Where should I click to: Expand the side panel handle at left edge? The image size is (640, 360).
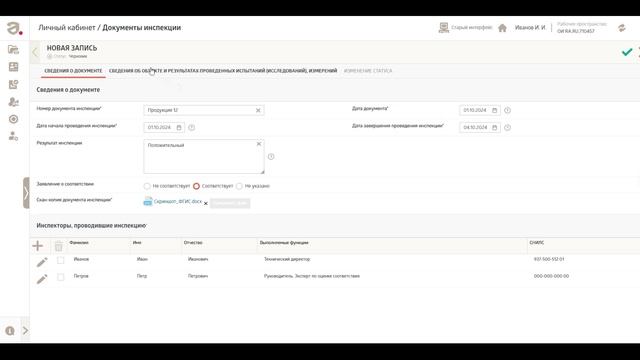pyautogui.click(x=26, y=193)
